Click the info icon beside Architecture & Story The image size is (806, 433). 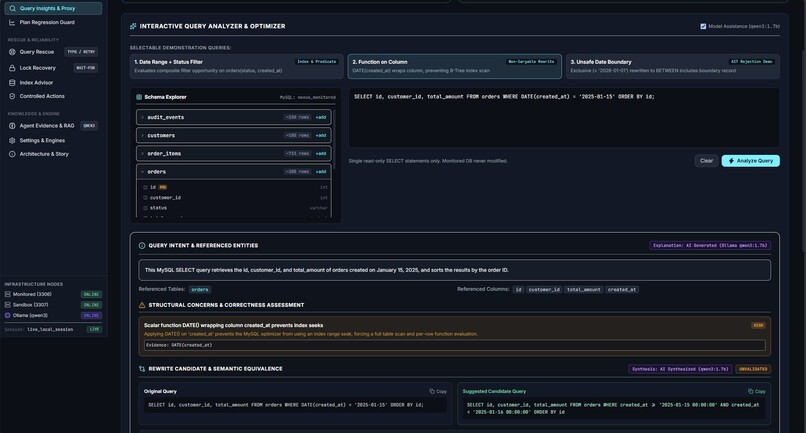click(12, 154)
